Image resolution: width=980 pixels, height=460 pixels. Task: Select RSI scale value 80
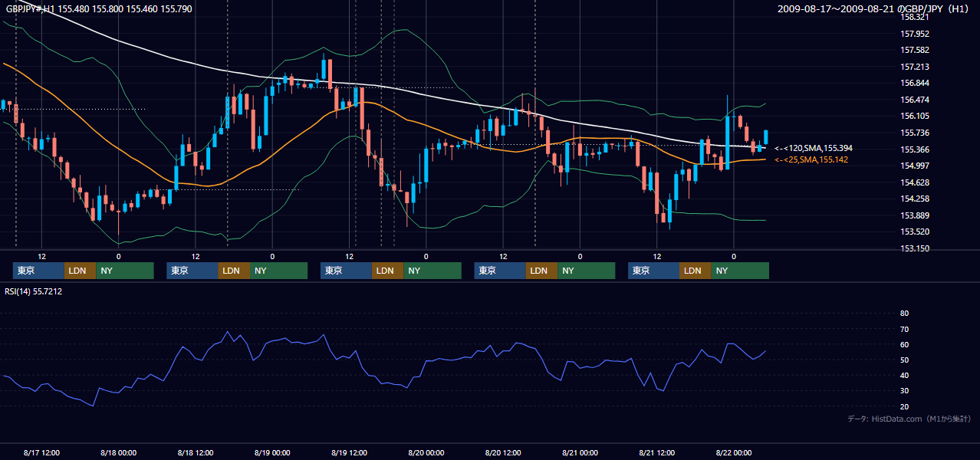coord(904,314)
